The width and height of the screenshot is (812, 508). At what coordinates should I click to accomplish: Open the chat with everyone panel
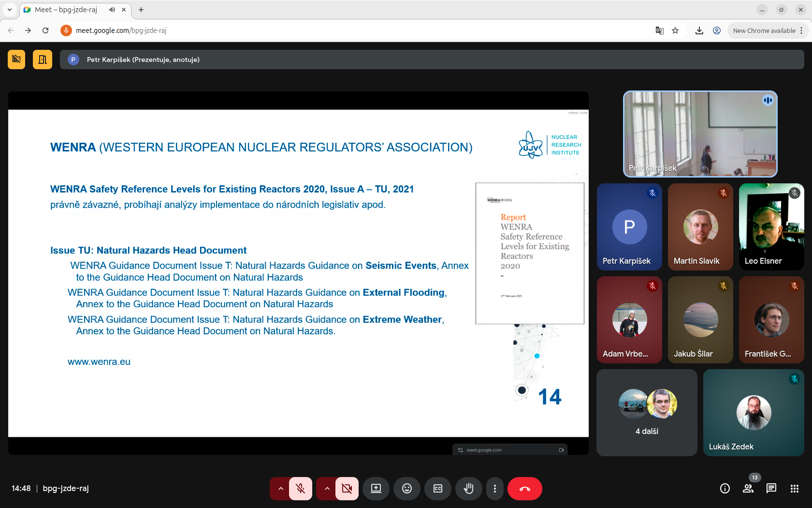point(771,489)
